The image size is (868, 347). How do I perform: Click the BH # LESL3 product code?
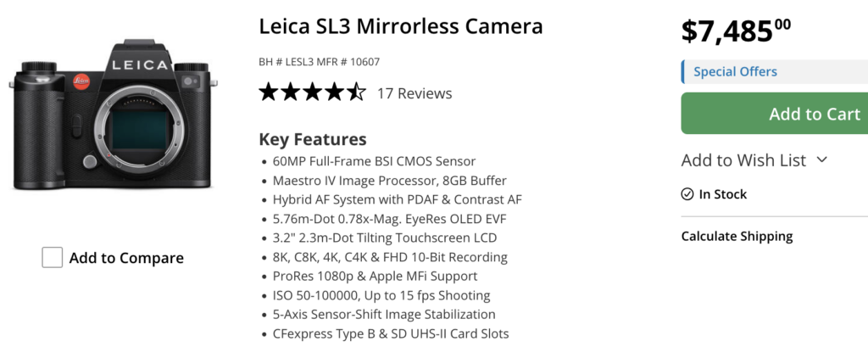[288, 61]
